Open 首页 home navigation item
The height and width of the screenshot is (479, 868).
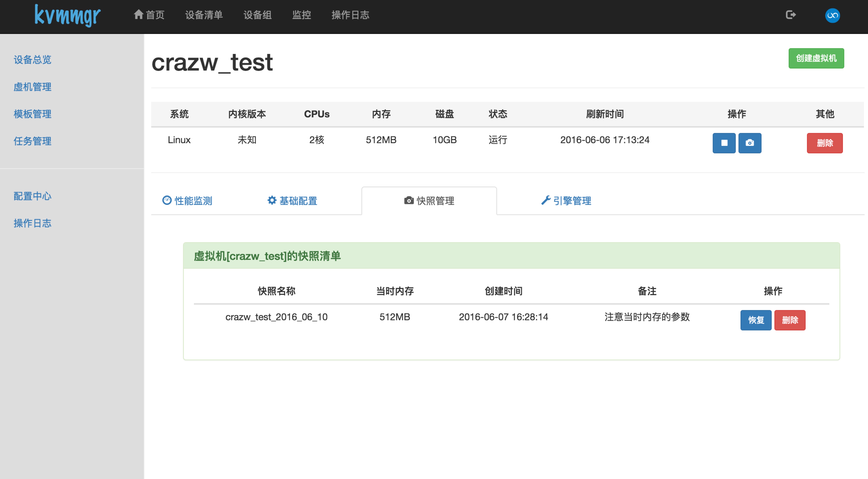(x=149, y=15)
